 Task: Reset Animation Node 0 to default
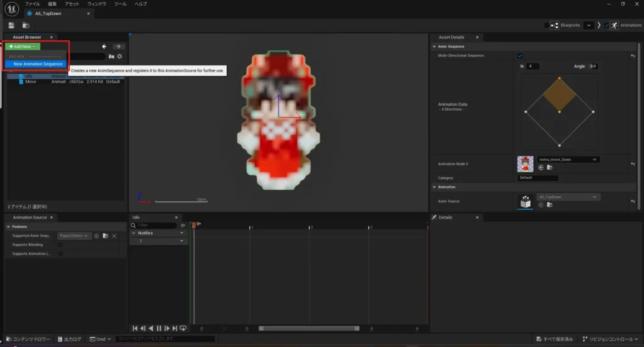(x=633, y=164)
